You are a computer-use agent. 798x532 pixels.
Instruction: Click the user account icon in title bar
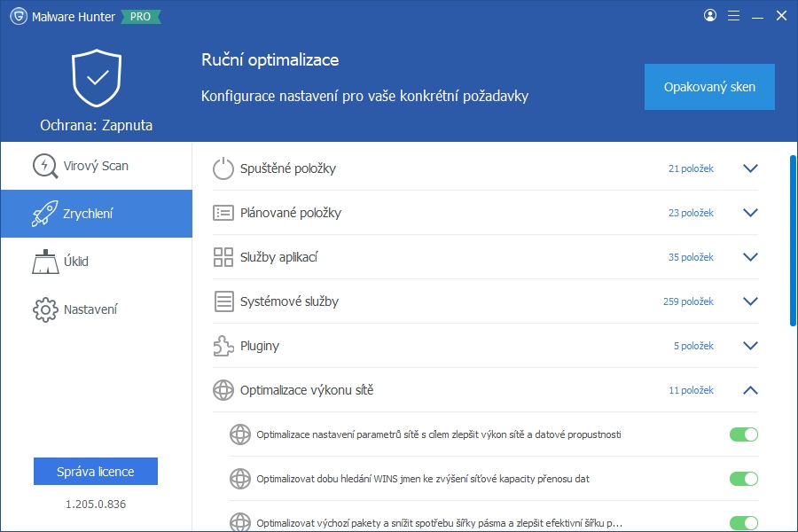click(710, 16)
